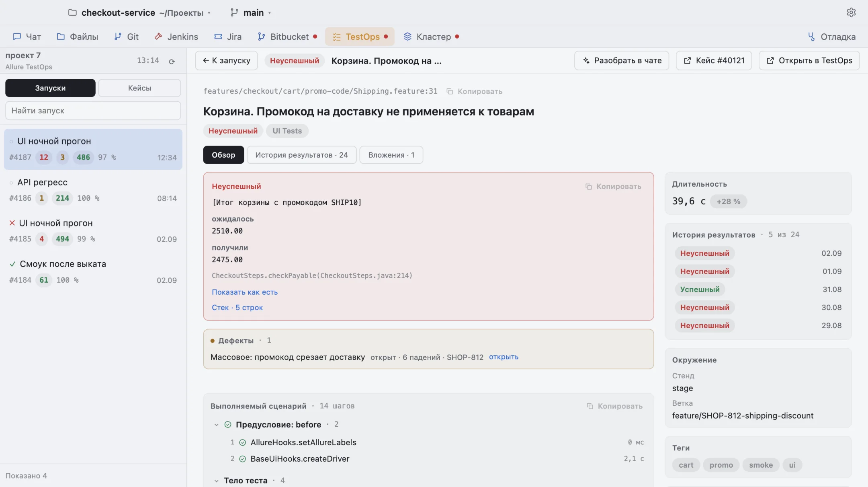Click branch feature/SHOP-812-shipping-discount text
This screenshot has height=487, width=868.
pyautogui.click(x=743, y=416)
